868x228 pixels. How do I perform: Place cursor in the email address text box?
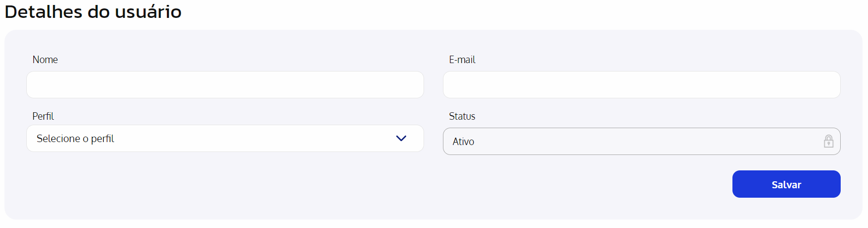click(x=642, y=84)
